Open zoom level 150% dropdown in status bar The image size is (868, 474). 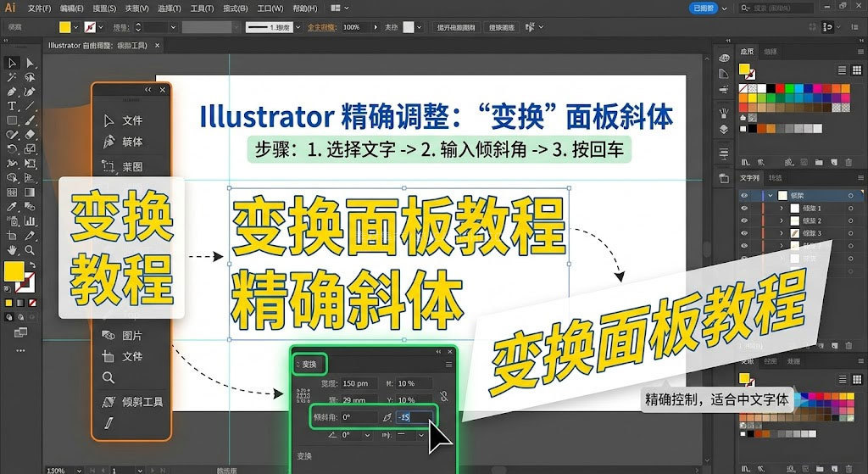[x=79, y=471]
